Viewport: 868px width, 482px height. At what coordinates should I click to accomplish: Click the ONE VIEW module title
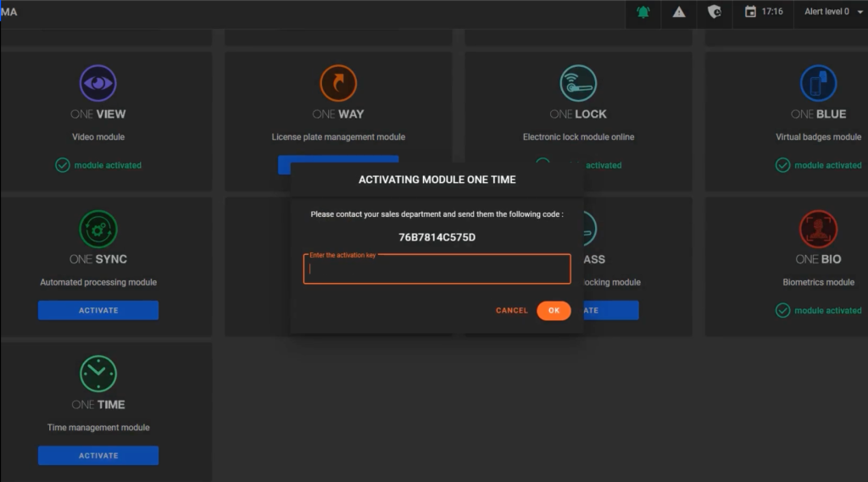point(98,114)
